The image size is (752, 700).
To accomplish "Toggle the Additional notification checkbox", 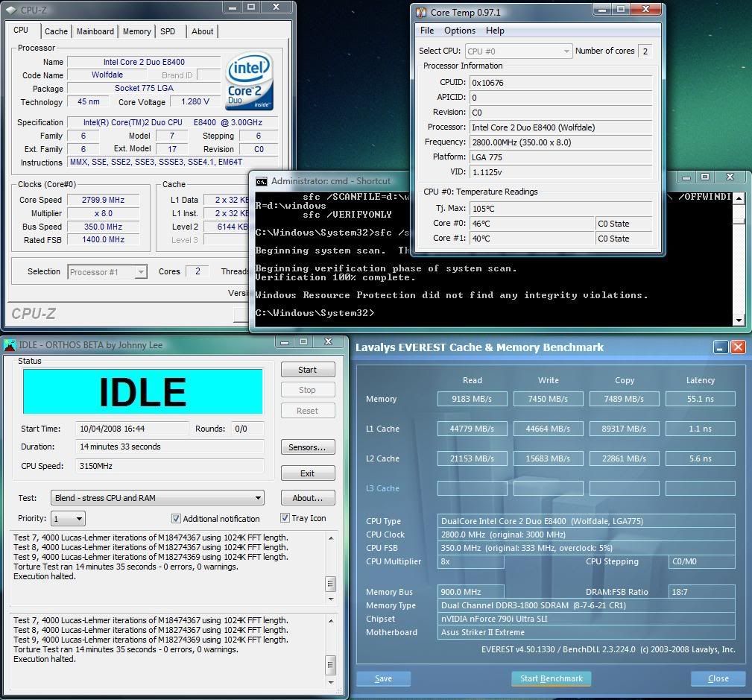I will pyautogui.click(x=177, y=519).
